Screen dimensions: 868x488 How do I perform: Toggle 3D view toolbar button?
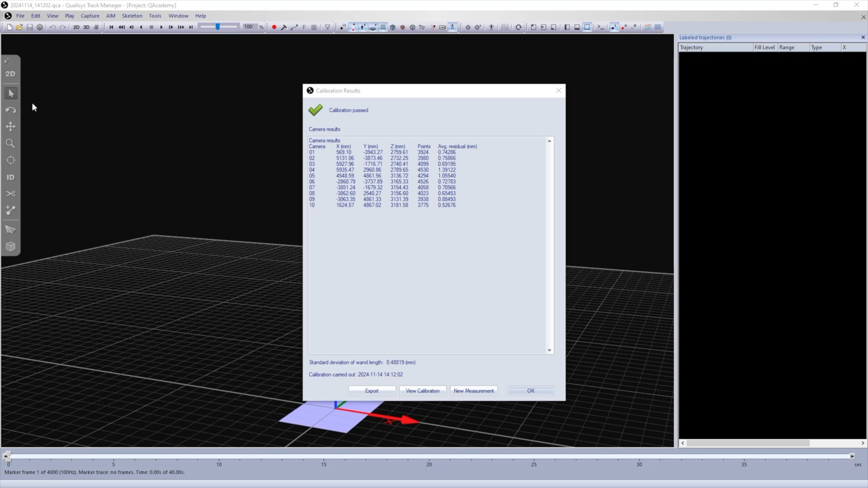(86, 27)
